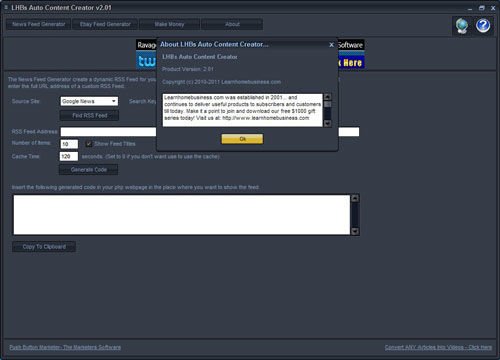
Task: Click the down arrow of the About text scrollbar
Action: (x=328, y=123)
